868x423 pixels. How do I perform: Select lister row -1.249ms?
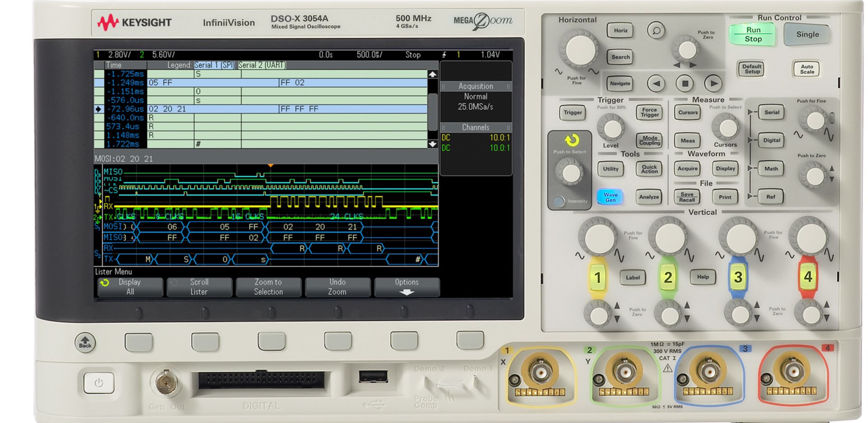[x=260, y=83]
